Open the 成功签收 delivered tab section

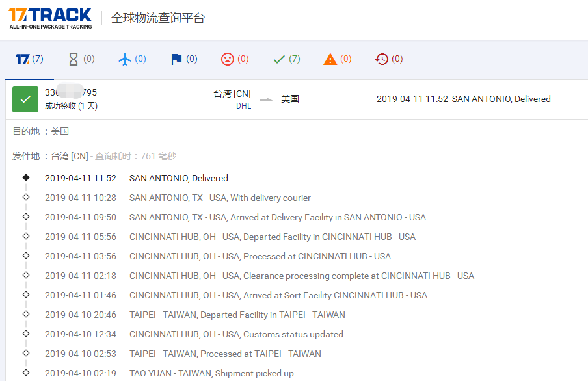72,105
